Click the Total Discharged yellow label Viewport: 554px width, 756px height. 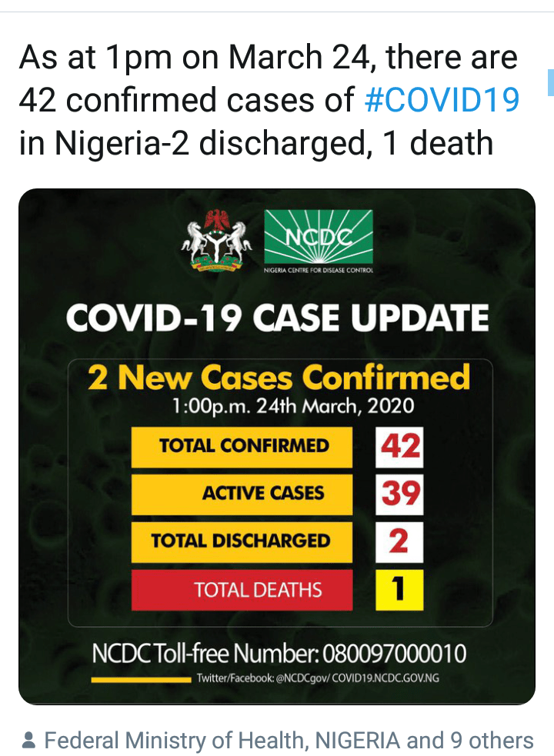pos(242,541)
